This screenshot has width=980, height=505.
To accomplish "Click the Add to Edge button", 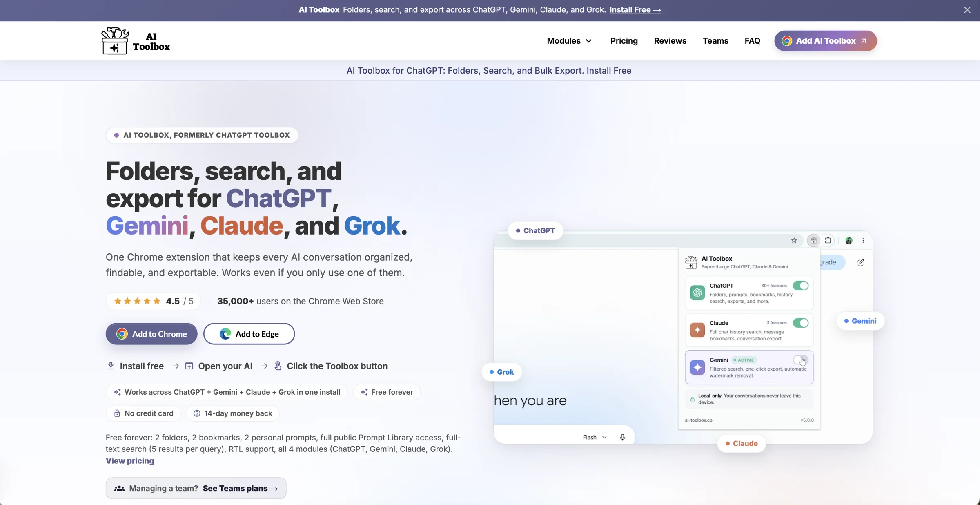I will pos(249,334).
